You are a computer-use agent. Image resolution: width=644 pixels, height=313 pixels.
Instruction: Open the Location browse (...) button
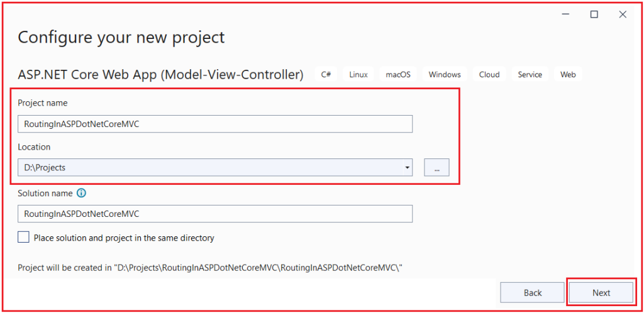(436, 167)
